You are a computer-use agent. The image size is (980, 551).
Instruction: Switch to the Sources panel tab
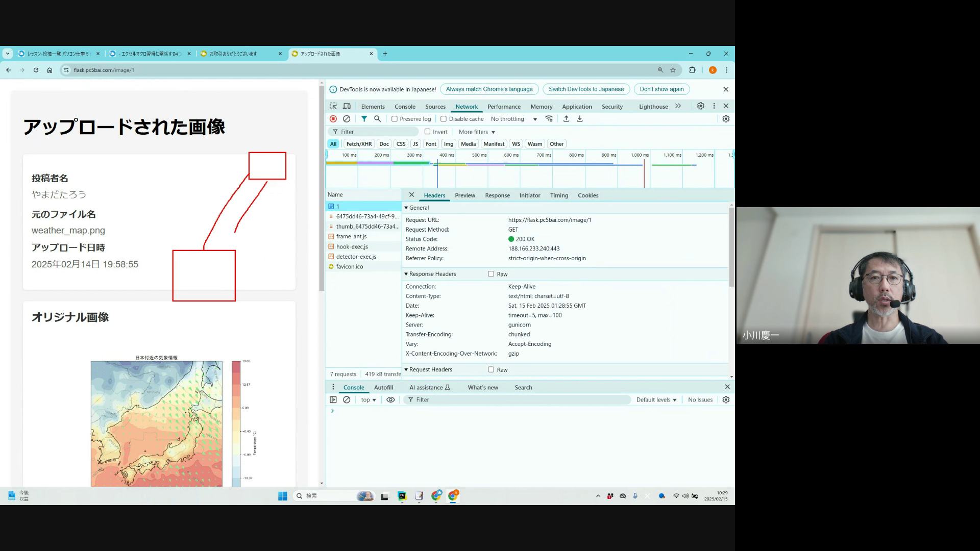(x=435, y=107)
